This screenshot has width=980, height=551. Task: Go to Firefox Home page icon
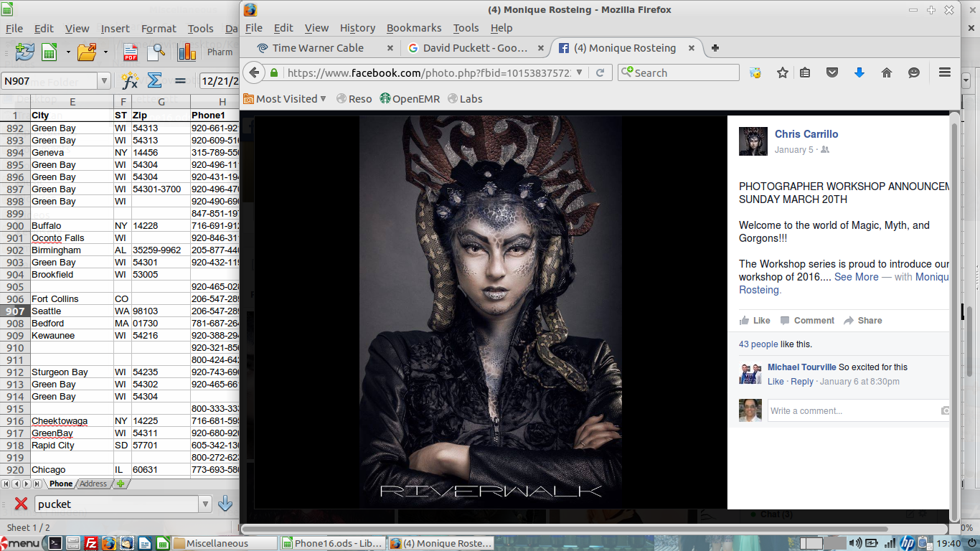887,72
